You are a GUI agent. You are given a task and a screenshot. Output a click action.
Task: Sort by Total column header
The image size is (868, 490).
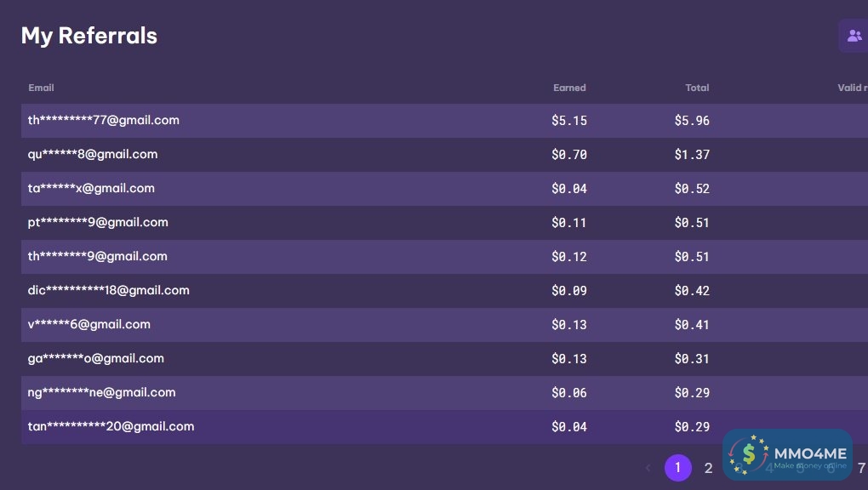click(697, 88)
